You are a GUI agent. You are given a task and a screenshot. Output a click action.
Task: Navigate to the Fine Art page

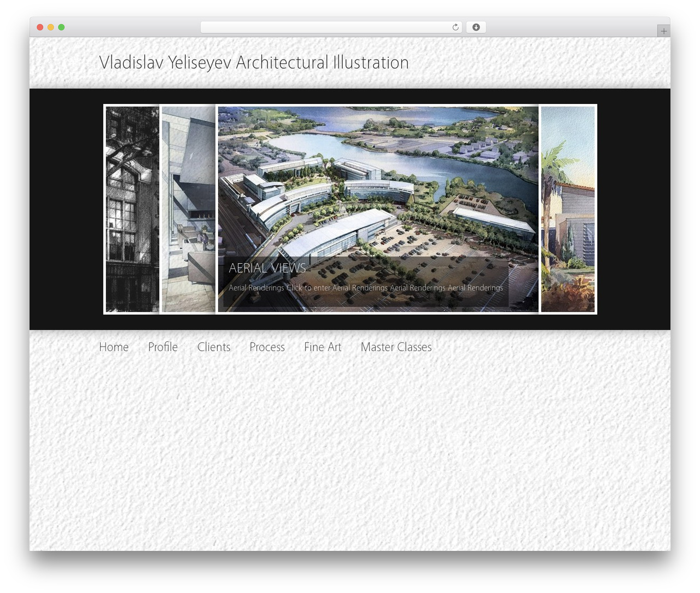point(323,347)
